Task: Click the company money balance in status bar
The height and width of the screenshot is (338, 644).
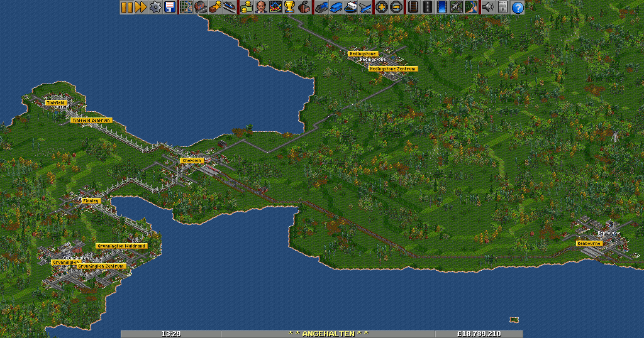Action: 479,334
